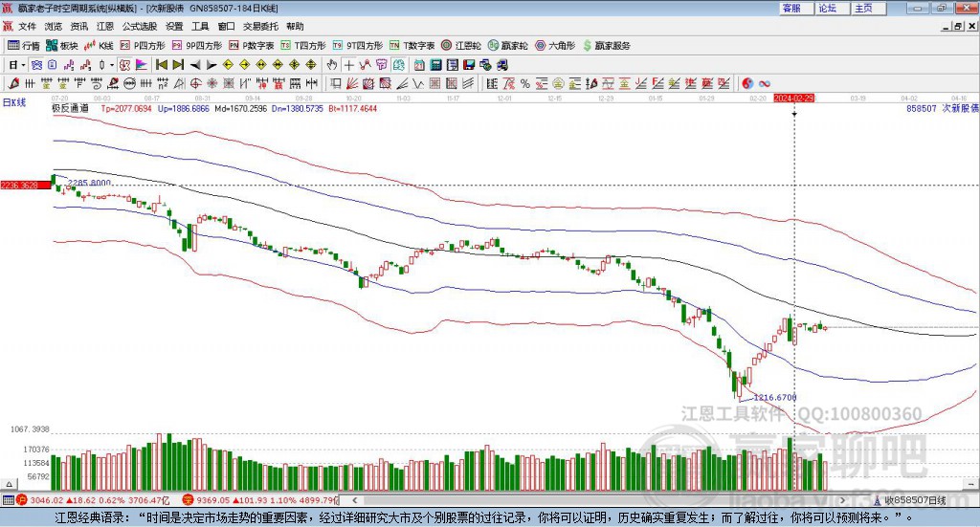Toggle the hand pan tool
980x527 pixels.
point(332,65)
